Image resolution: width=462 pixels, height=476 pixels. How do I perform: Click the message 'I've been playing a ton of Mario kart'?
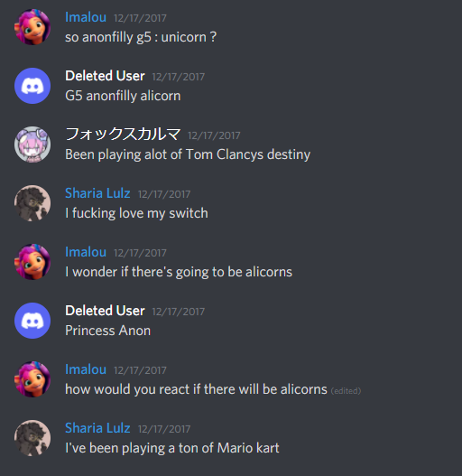coord(172,448)
